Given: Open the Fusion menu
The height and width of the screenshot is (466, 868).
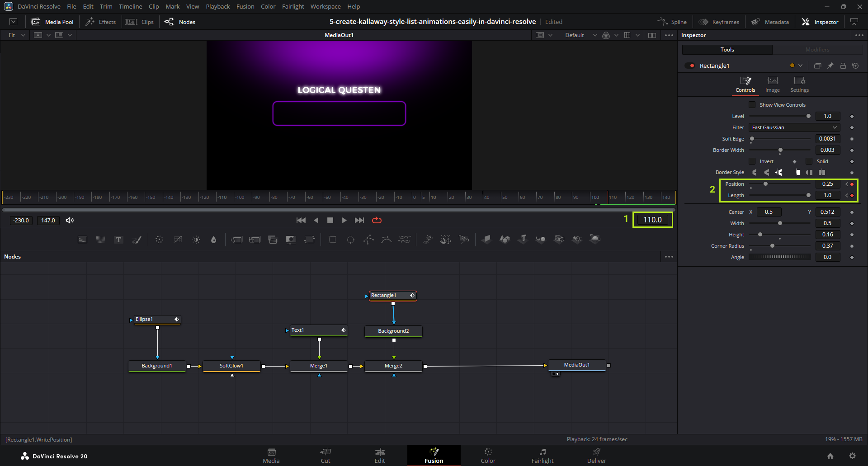Looking at the screenshot, I should pyautogui.click(x=245, y=6).
